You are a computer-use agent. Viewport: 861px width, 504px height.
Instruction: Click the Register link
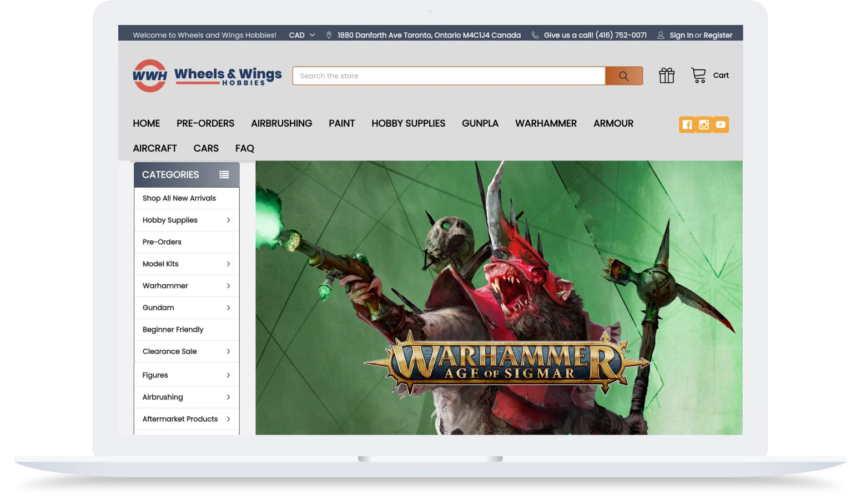(x=718, y=35)
